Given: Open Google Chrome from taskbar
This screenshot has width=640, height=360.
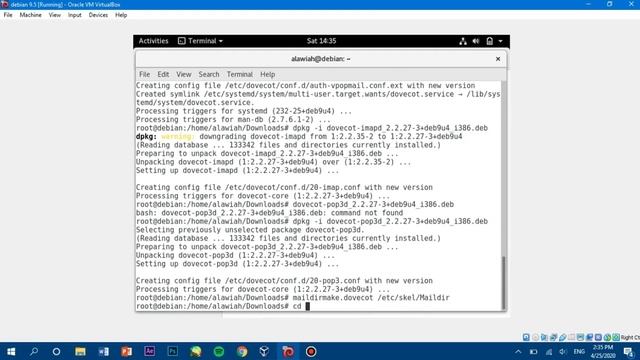Looking at the screenshot, I should click(x=242, y=351).
